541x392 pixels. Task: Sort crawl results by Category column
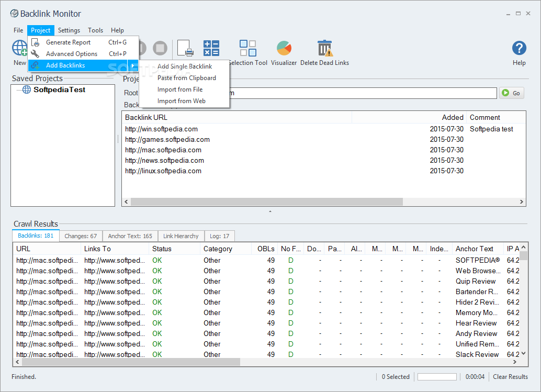(x=226, y=249)
